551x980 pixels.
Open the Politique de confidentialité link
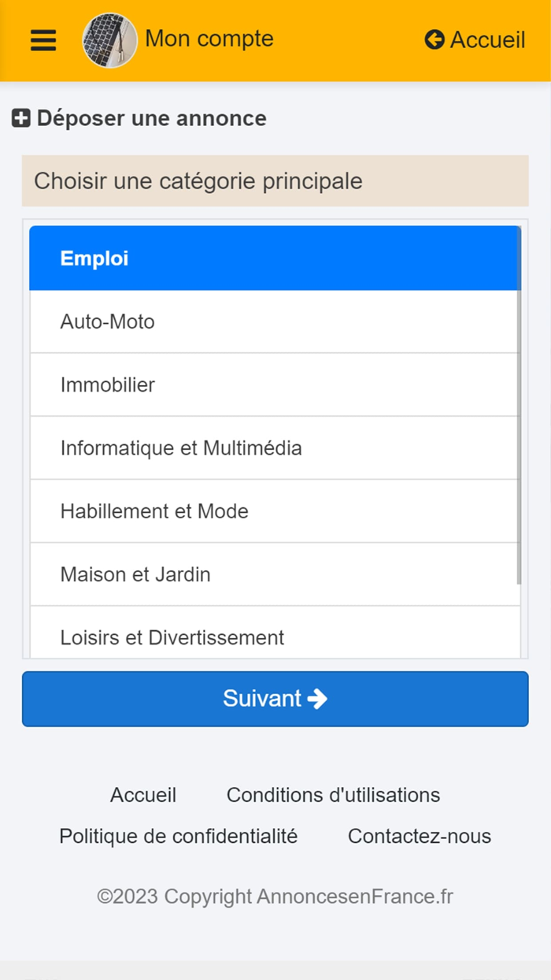pyautogui.click(x=179, y=836)
